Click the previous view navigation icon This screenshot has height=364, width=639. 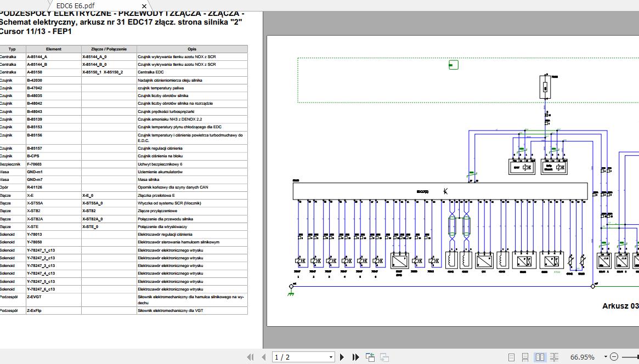point(370,356)
